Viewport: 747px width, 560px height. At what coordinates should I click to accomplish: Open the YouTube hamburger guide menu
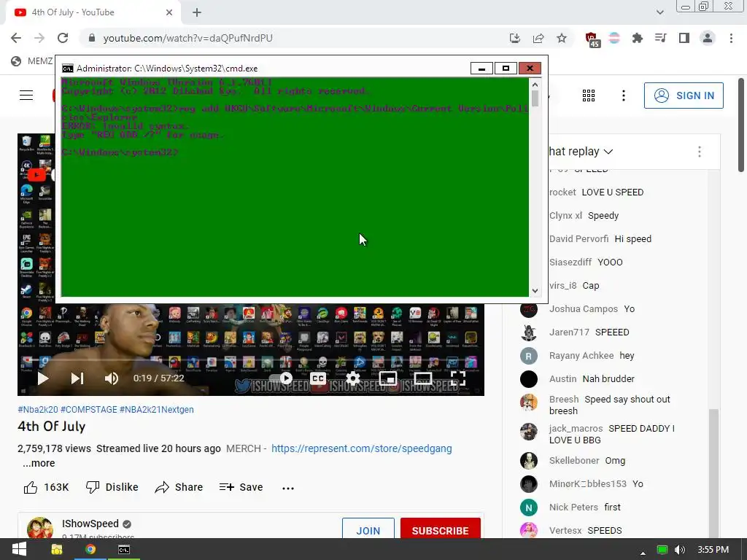coord(26,96)
